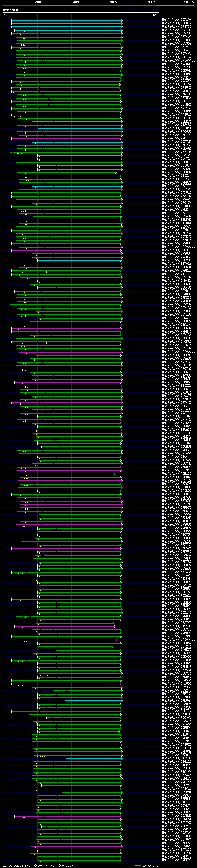This screenshot has height=868, width=197.
Task: Open hit UniRef100_Q9AT52
Action: (177, 84)
